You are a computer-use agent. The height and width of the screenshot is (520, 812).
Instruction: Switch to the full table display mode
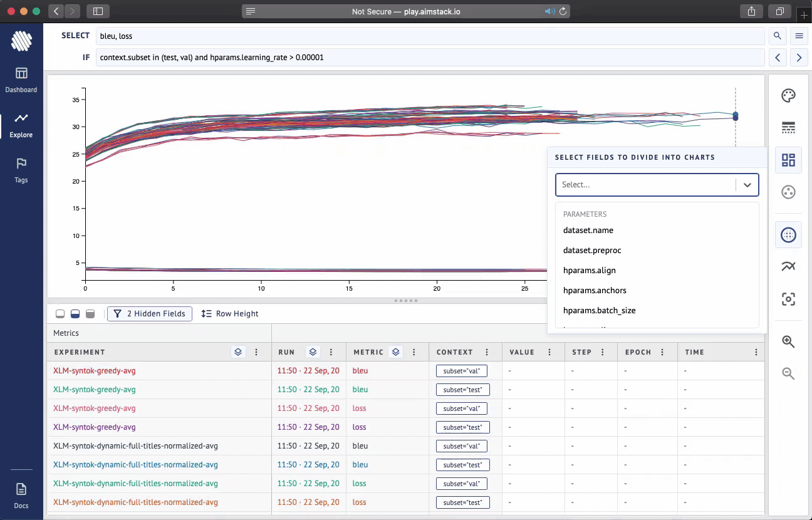[90, 314]
